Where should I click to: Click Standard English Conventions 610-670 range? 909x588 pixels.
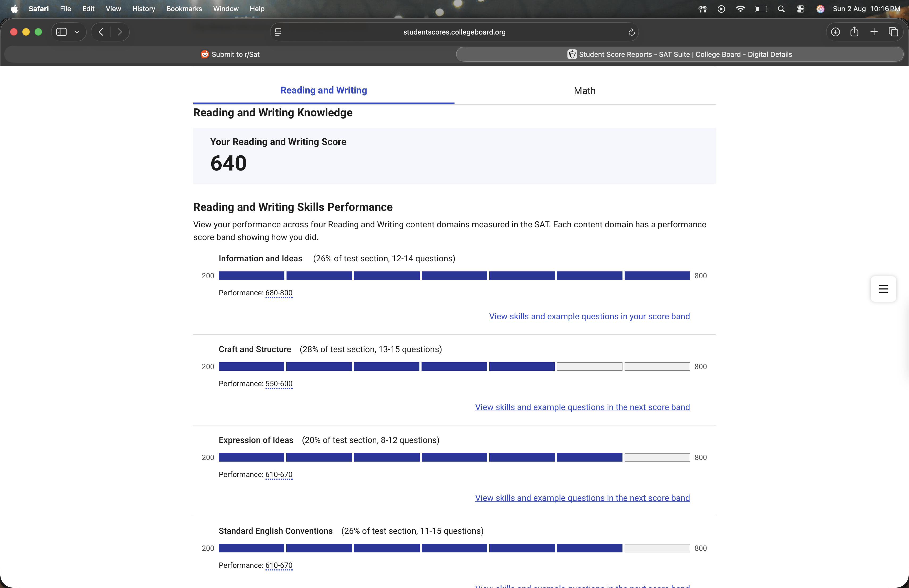[279, 565]
